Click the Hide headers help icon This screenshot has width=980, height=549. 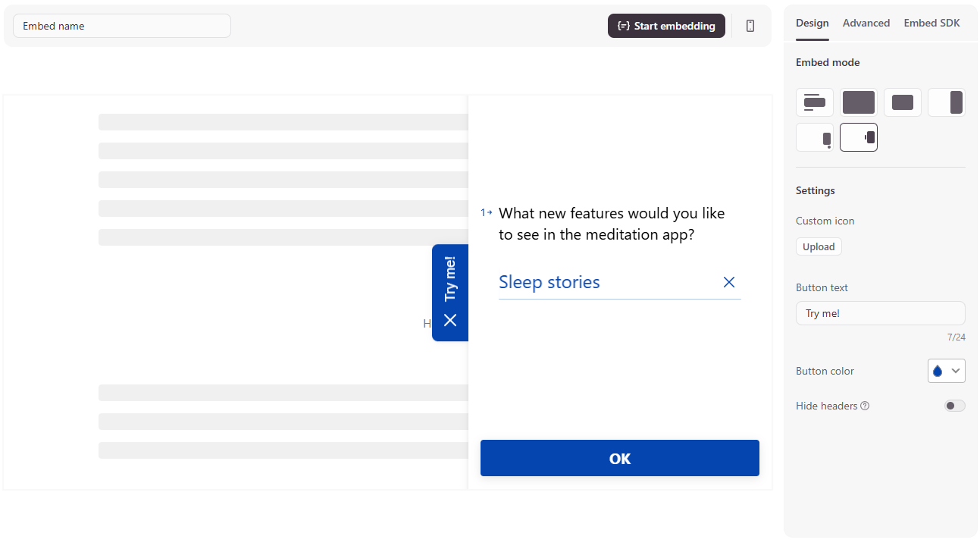865,406
